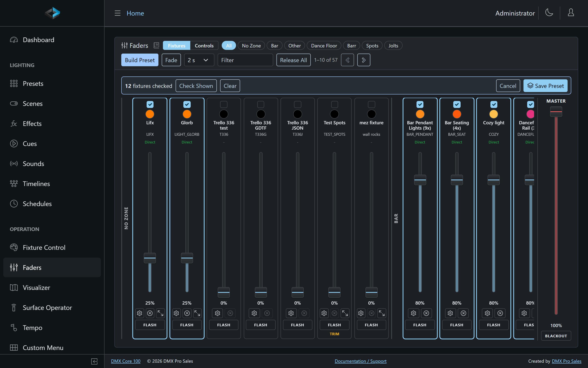
Task: Release the Lifx fader with X icon
Action: pos(150,313)
